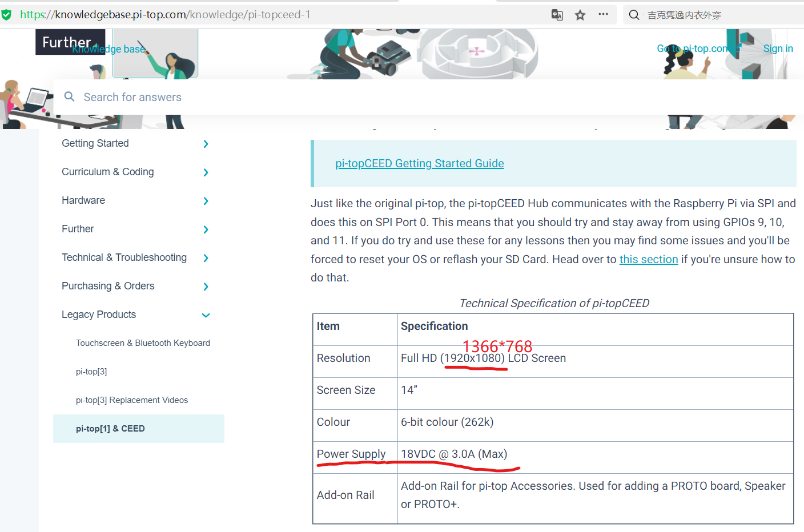This screenshot has width=804, height=532.
Task: Open the browser three-dots menu
Action: pyautogui.click(x=603, y=14)
